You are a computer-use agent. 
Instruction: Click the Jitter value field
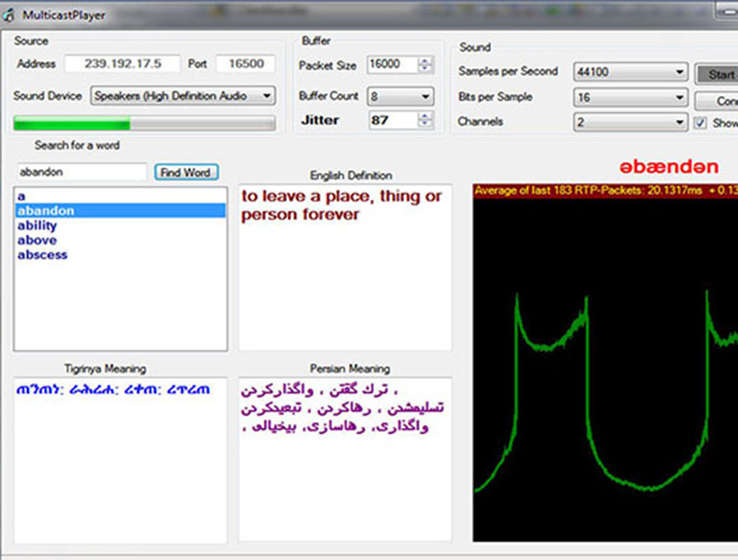pos(393,121)
